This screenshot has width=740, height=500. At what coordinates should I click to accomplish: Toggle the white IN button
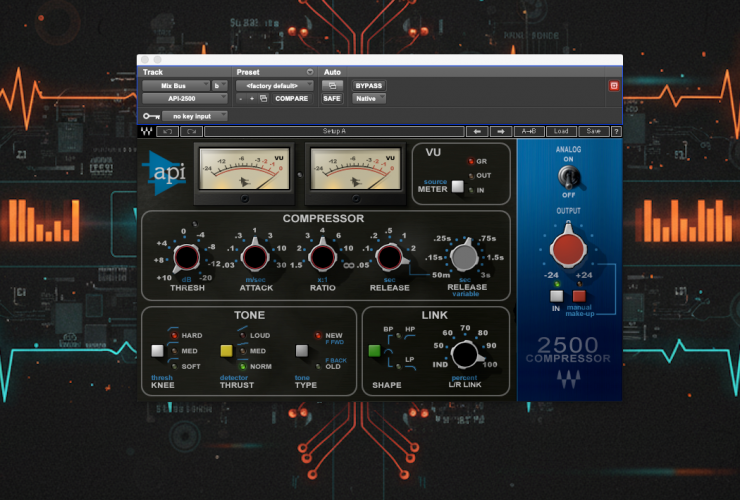[x=556, y=296]
